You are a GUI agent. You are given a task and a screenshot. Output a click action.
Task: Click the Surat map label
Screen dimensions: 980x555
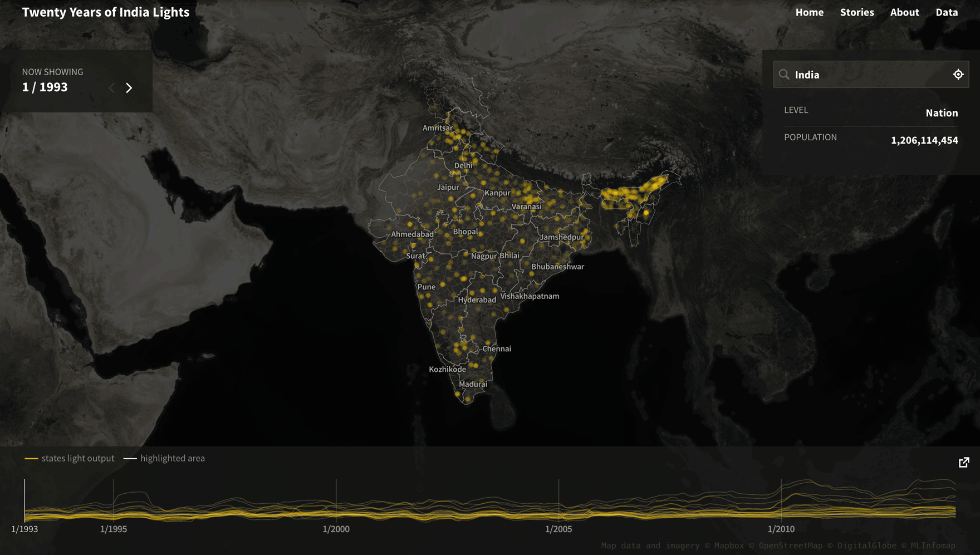[415, 256]
